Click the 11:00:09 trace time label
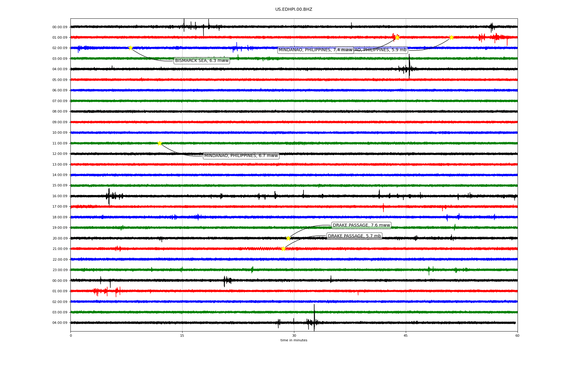Viewport: 588px width, 368px height. point(60,143)
